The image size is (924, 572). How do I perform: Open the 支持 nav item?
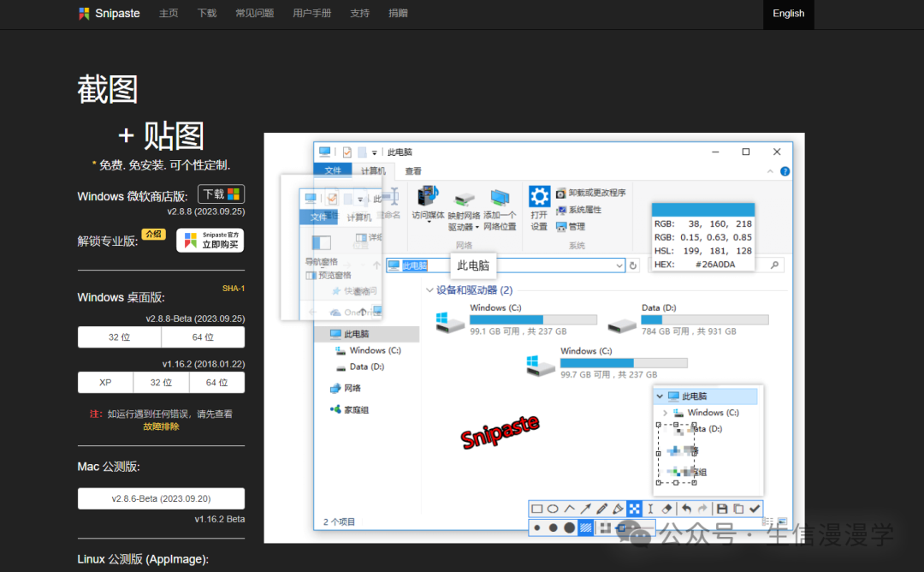coord(359,13)
